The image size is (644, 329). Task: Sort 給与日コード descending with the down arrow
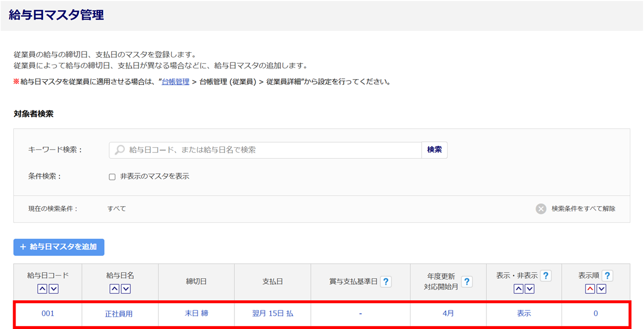click(x=54, y=289)
